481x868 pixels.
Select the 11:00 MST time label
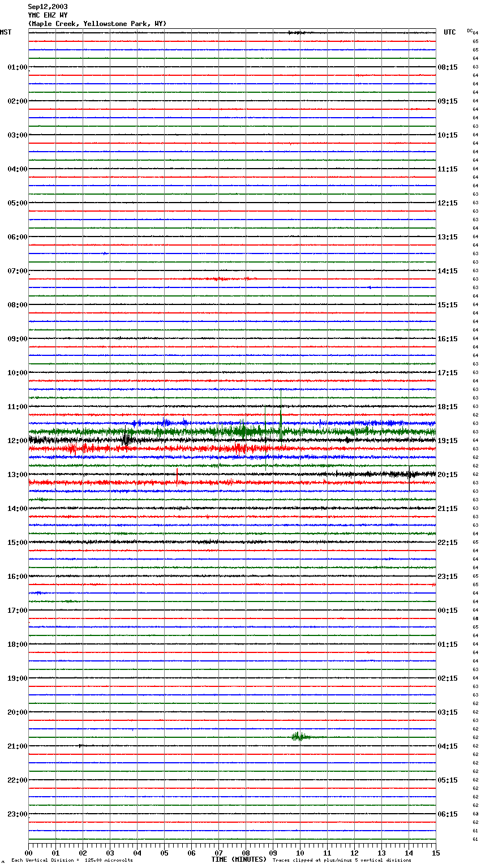tap(18, 407)
